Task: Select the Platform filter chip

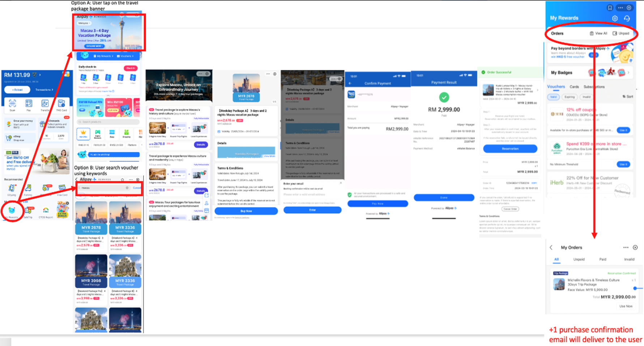Action: point(132,145)
